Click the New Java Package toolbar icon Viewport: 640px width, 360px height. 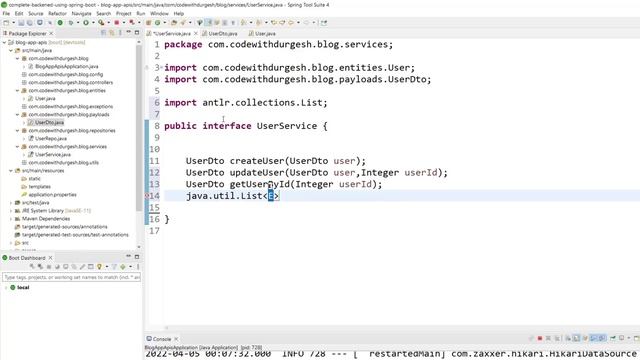(x=148, y=23)
